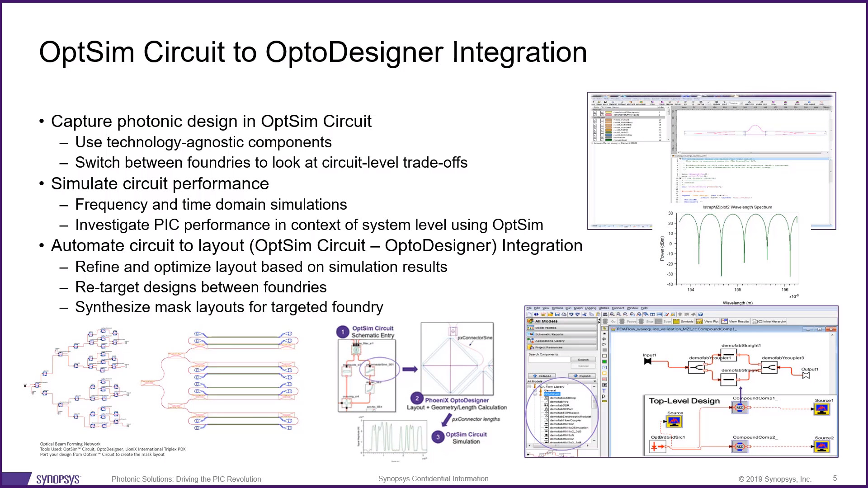Image resolution: width=868 pixels, height=488 pixels.
Task: Click the binoculars find icon in OptSim toolbar
Action: [605, 314]
